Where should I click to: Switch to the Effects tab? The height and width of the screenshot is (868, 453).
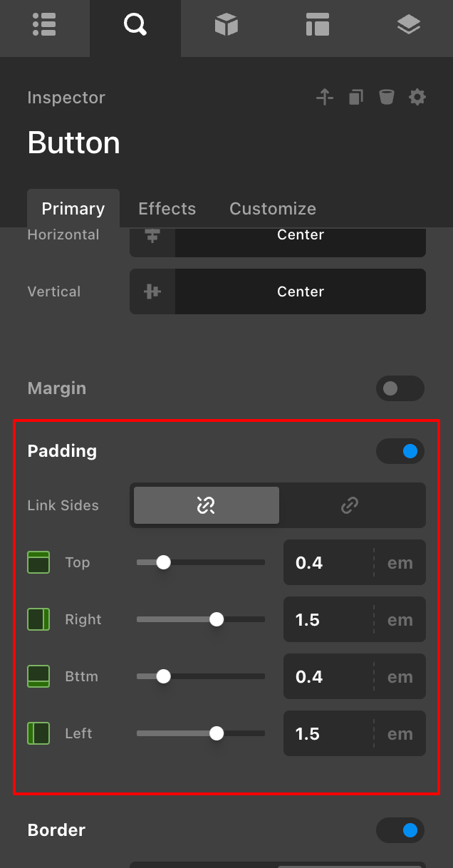167,208
